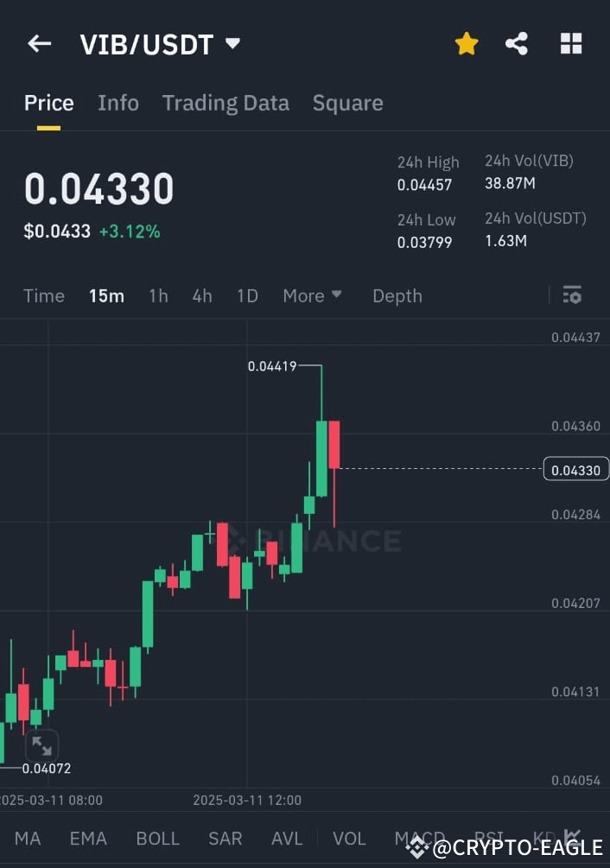Viewport: 610px width, 868px height.
Task: Toggle VIB/USDT as a favorite pair
Action: click(x=467, y=43)
